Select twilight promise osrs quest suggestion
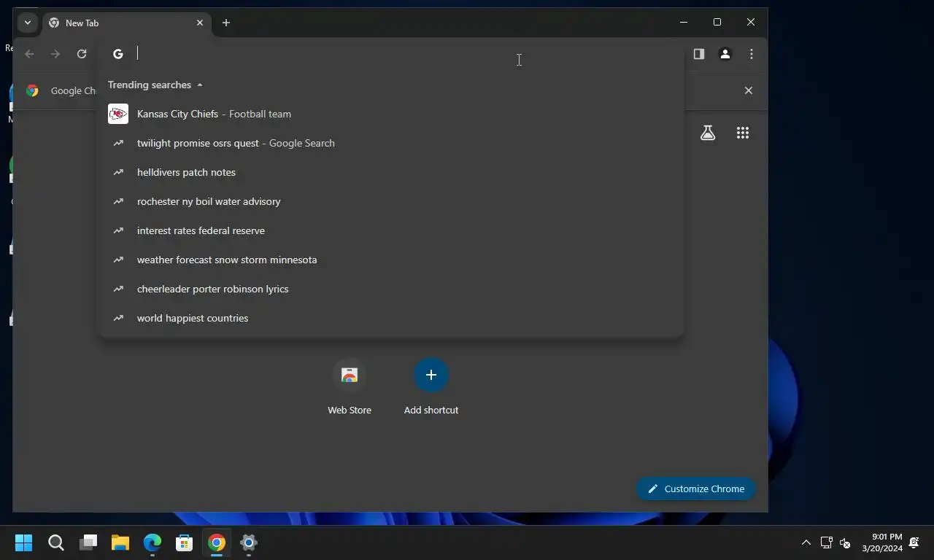This screenshot has width=934, height=560. tap(390, 143)
